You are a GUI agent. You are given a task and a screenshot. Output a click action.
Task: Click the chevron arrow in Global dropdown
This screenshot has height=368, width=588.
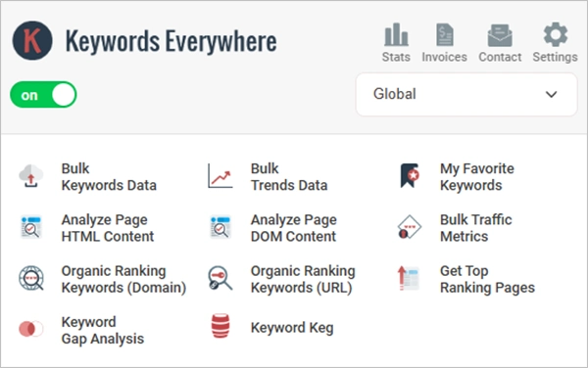(x=551, y=94)
